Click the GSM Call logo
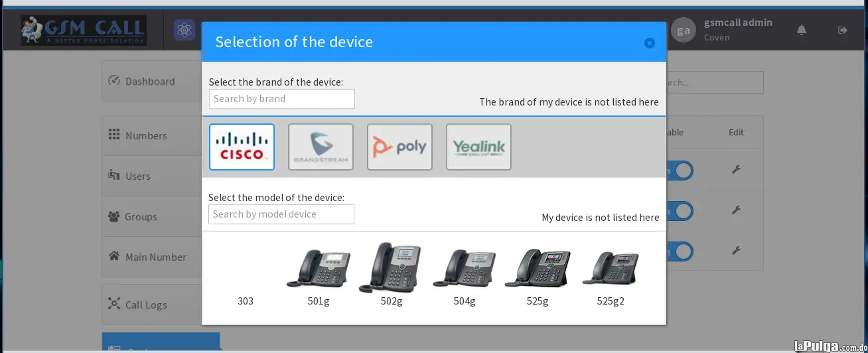This screenshot has height=353, width=868. [84, 31]
